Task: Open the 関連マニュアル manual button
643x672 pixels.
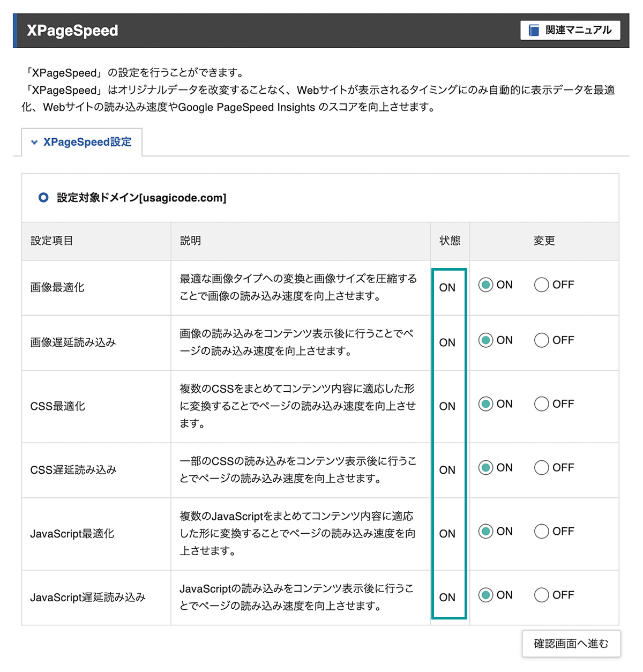Action: click(570, 30)
